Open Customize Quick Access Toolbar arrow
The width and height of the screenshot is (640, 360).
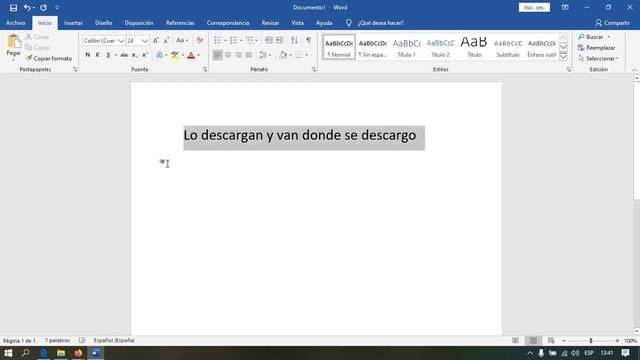click(x=57, y=8)
